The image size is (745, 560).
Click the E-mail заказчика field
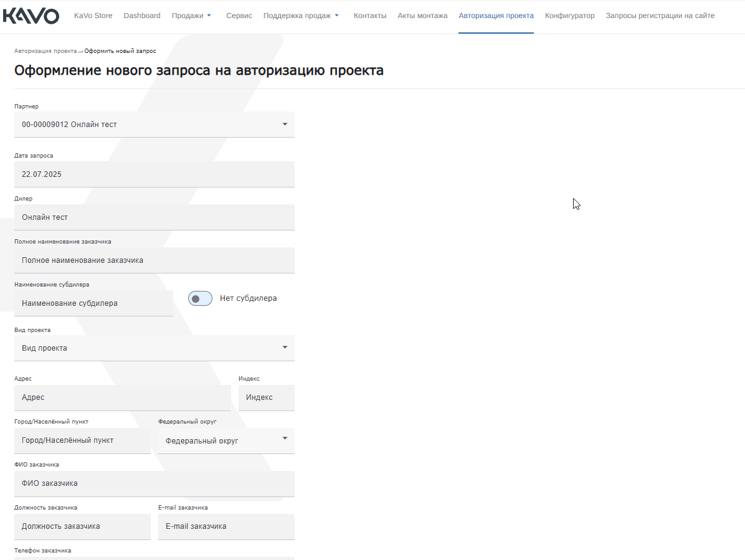pos(226,527)
